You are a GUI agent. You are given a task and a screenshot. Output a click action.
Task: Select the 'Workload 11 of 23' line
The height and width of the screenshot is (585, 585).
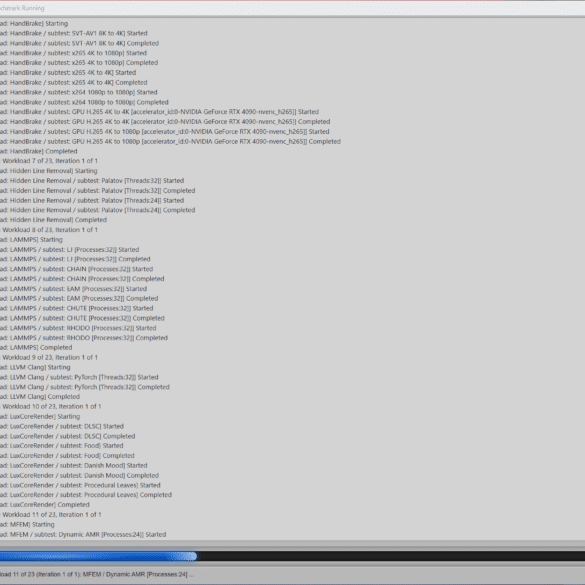pyautogui.click(x=51, y=514)
